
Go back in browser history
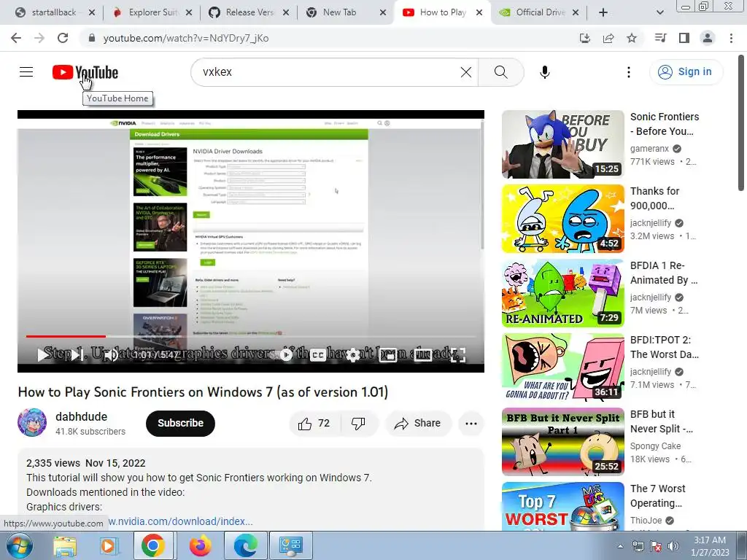point(16,38)
